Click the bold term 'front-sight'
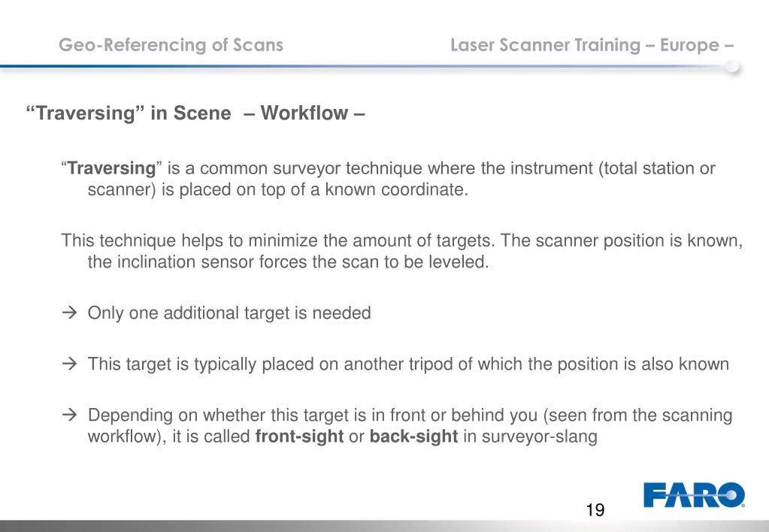Image resolution: width=769 pixels, height=532 pixels. (299, 437)
